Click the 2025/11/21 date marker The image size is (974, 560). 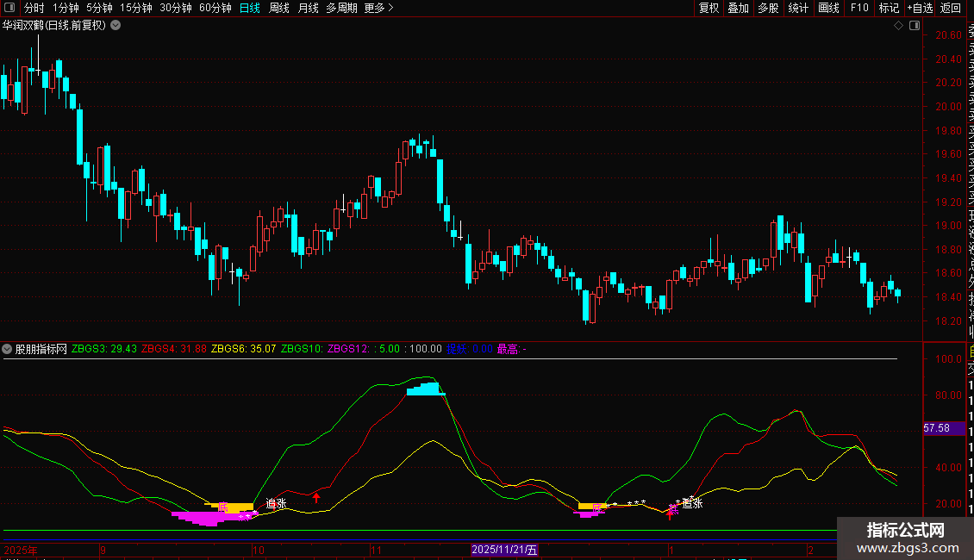(504, 550)
